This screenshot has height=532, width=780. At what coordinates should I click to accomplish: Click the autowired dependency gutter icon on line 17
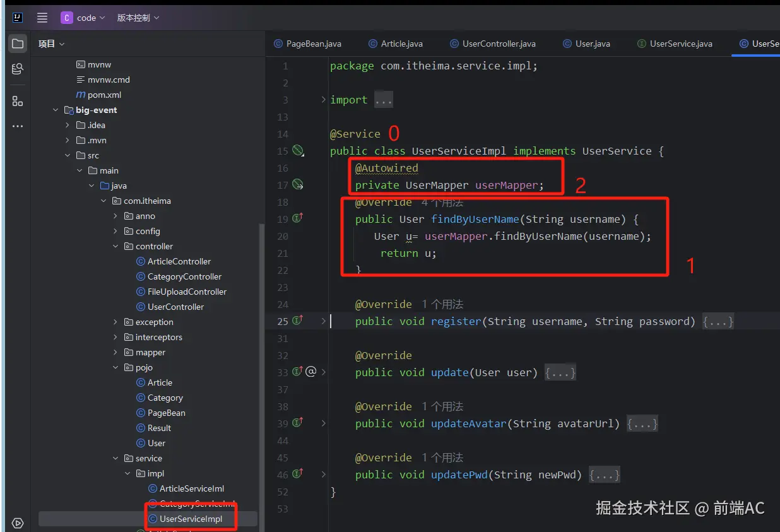298,185
